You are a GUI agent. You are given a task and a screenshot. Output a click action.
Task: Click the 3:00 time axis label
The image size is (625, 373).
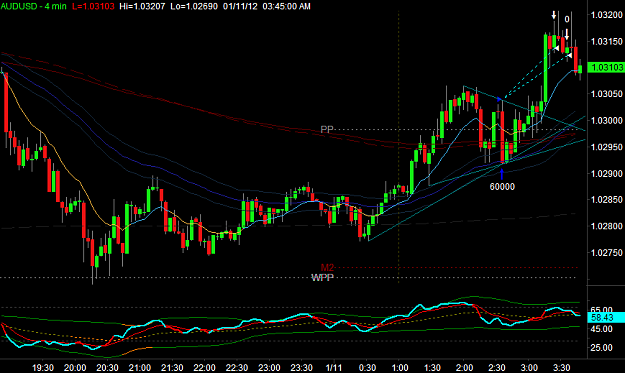(x=529, y=367)
